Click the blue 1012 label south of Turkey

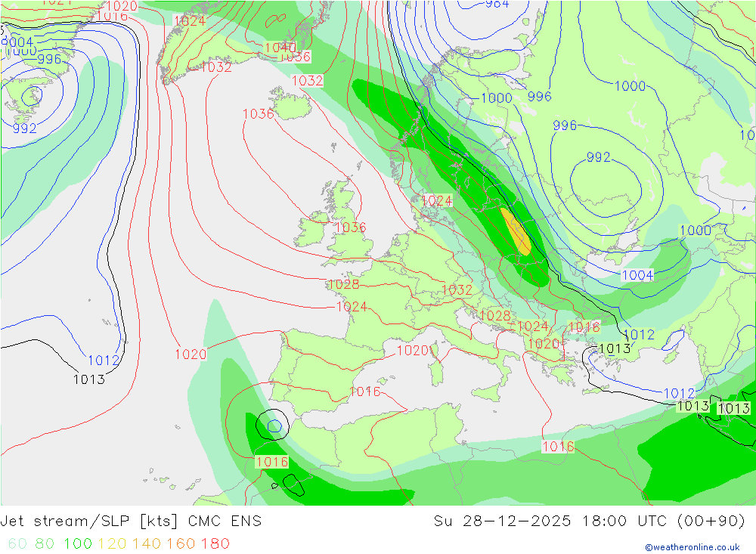pos(680,394)
